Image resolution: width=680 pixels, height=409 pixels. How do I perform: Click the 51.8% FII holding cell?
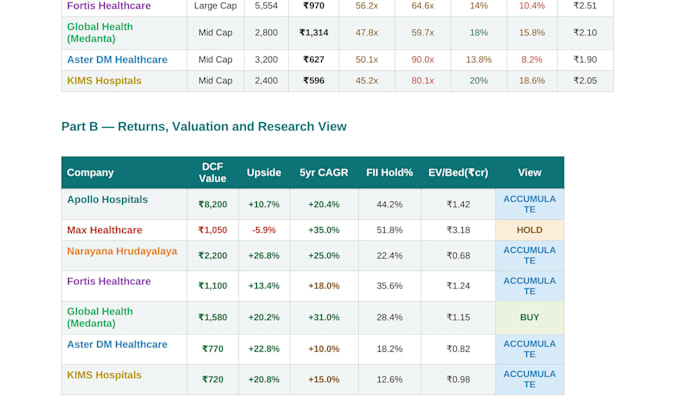[389, 230]
